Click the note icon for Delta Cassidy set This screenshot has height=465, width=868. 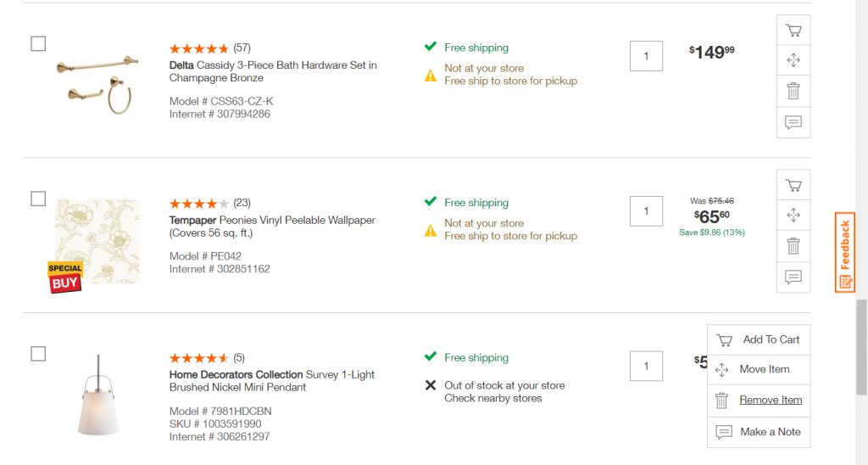793,122
